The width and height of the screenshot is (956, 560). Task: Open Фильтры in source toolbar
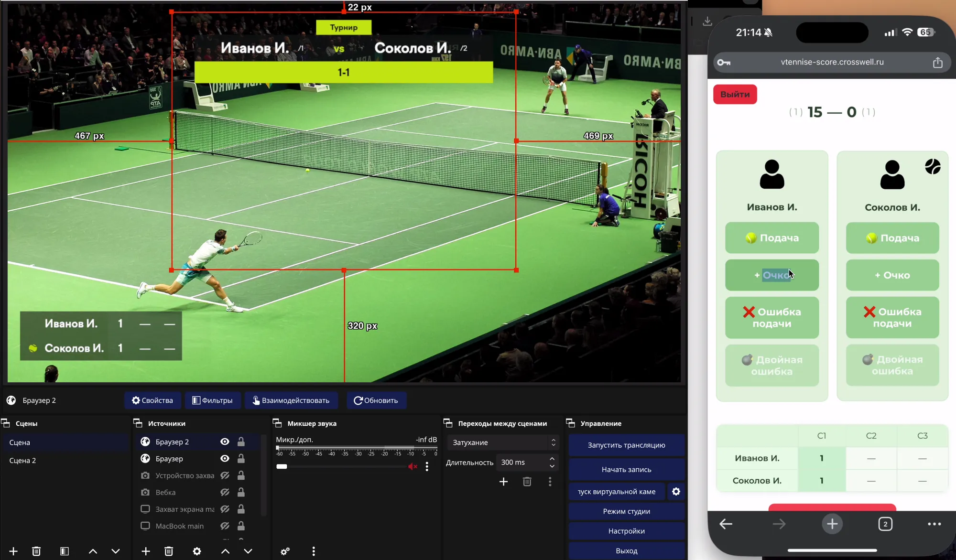pyautogui.click(x=212, y=400)
